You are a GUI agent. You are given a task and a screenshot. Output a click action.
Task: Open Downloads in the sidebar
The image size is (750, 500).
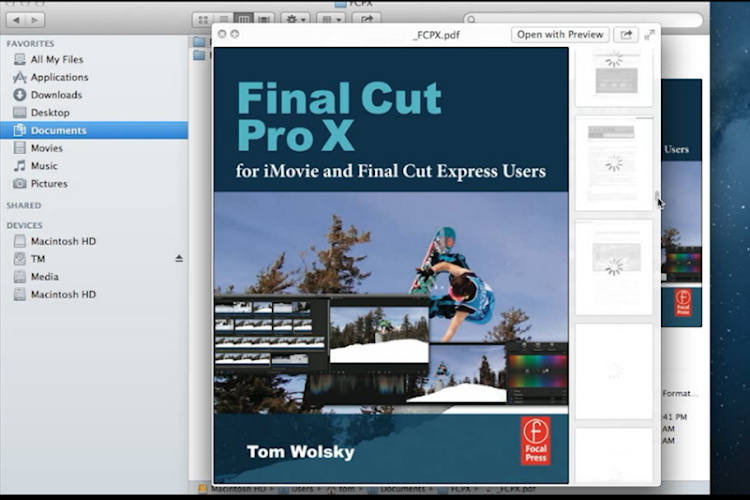click(56, 95)
